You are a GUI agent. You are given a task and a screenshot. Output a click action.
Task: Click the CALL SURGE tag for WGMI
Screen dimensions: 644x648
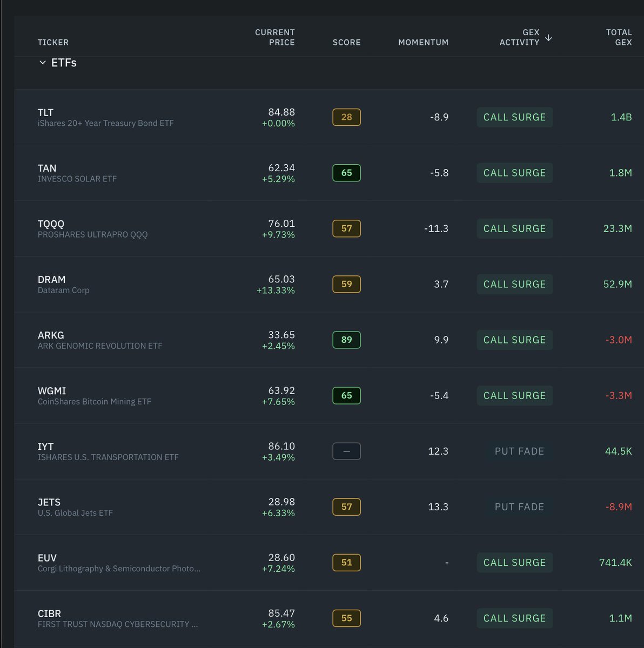tap(515, 395)
